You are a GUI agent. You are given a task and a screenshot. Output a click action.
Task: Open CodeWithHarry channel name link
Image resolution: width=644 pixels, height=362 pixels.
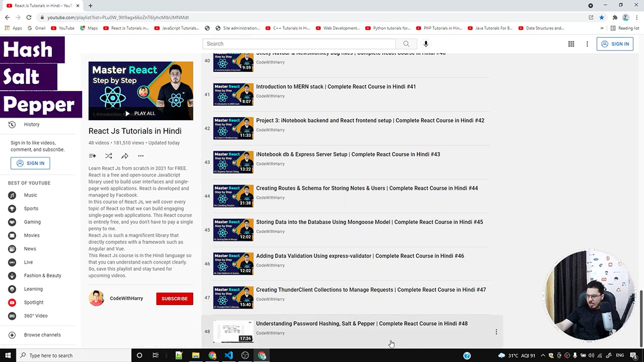126,298
